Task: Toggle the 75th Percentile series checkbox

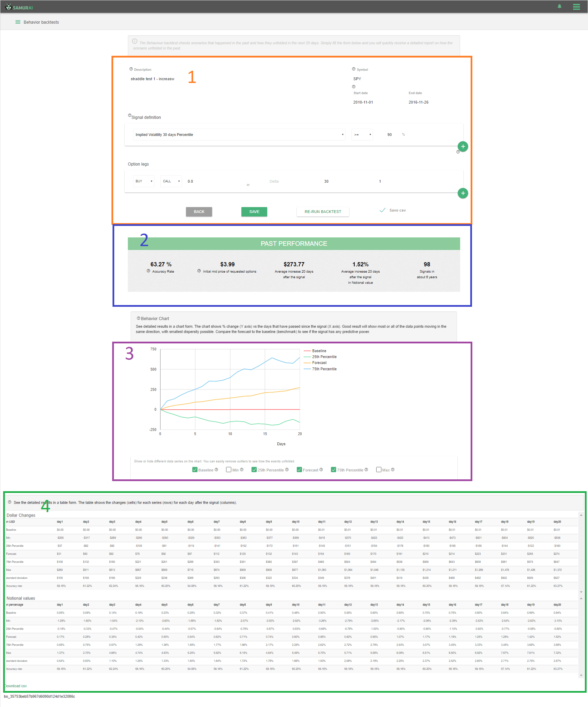Action: 333,470
